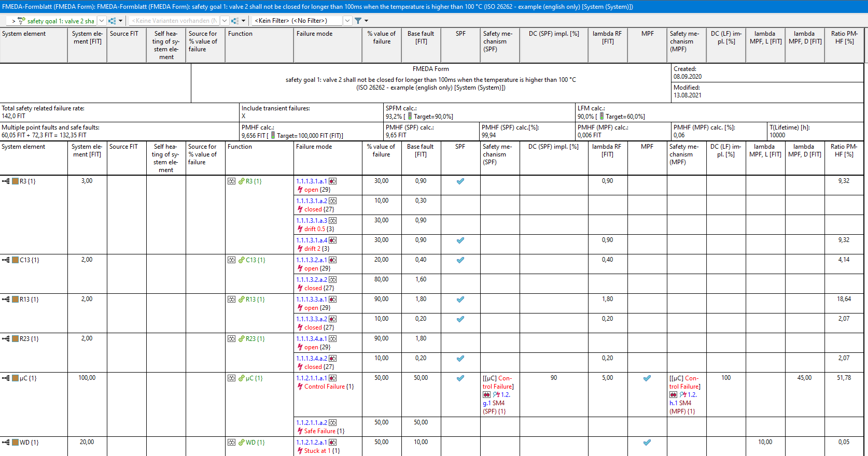Image resolution: width=868 pixels, height=456 pixels.
Task: Toggle SPF checkmark for R13 closed failure
Action: click(x=460, y=319)
